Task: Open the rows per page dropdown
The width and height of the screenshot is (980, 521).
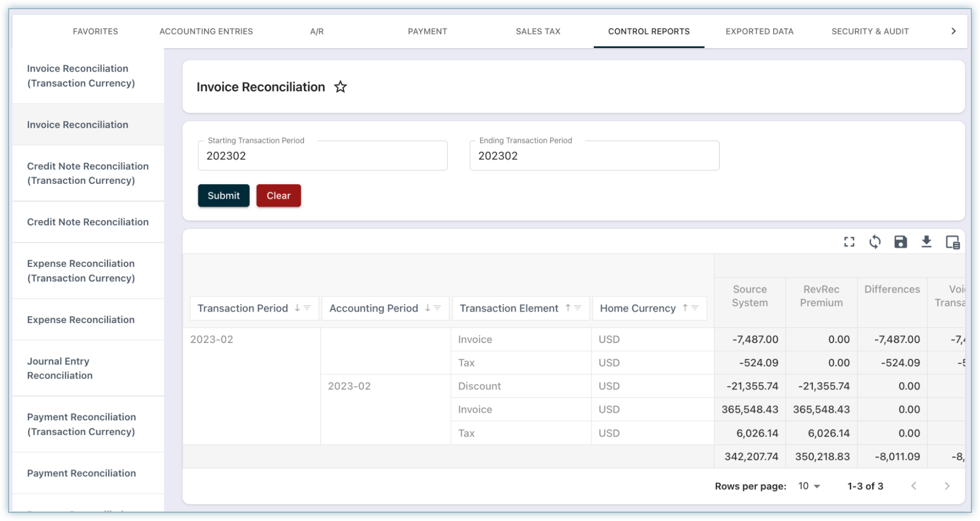Action: 809,486
